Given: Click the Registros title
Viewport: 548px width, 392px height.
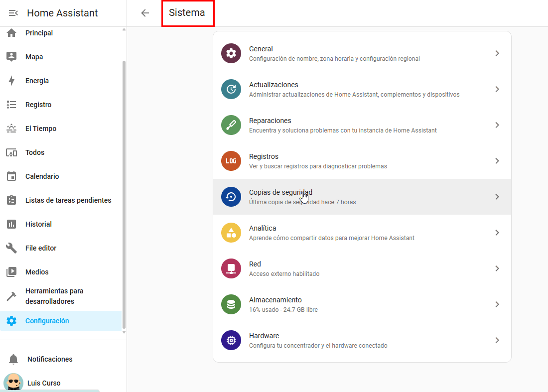Looking at the screenshot, I should point(264,156).
